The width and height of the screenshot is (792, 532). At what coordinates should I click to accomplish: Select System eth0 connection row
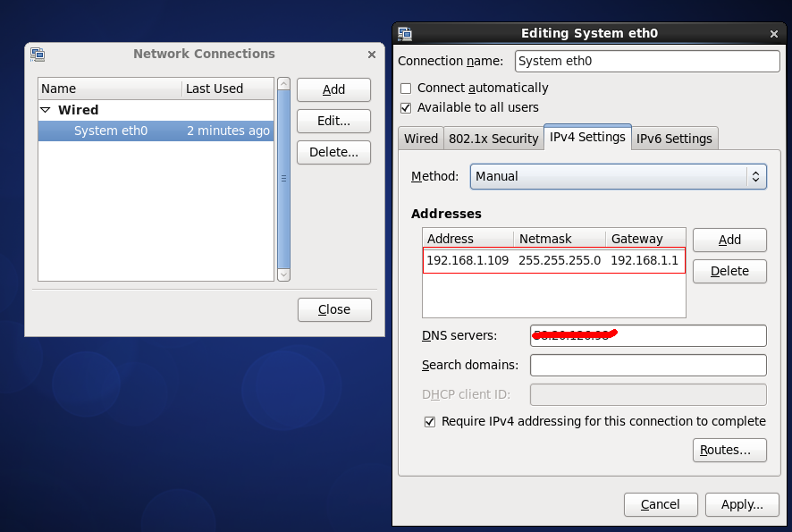pyautogui.click(x=156, y=131)
